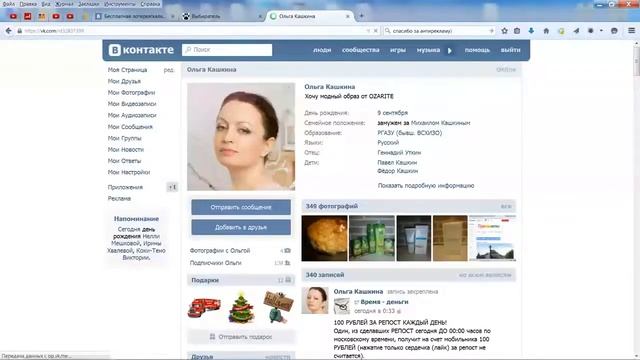Click the bookmark star icon
Screen dimensions: 640x360
click(x=504, y=31)
